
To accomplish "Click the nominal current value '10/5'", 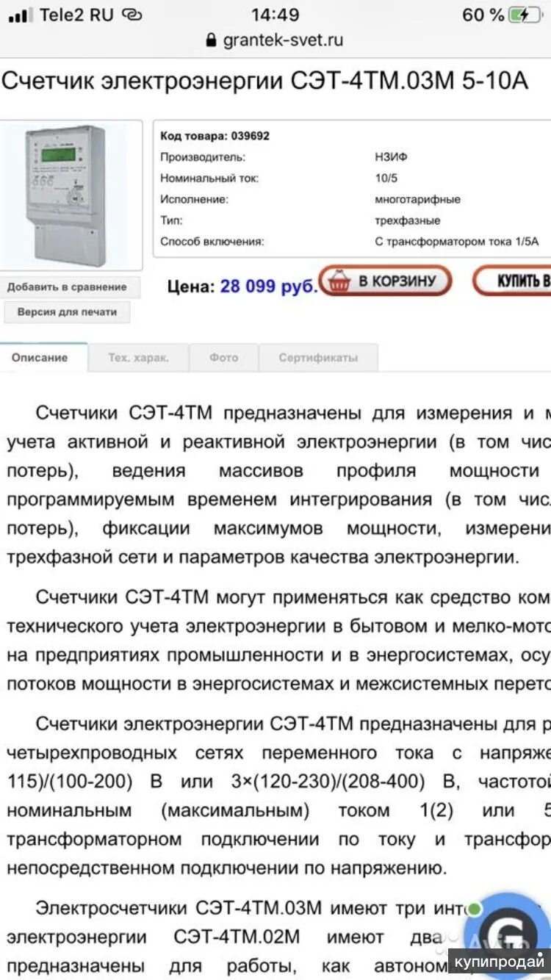I will pyautogui.click(x=386, y=179).
